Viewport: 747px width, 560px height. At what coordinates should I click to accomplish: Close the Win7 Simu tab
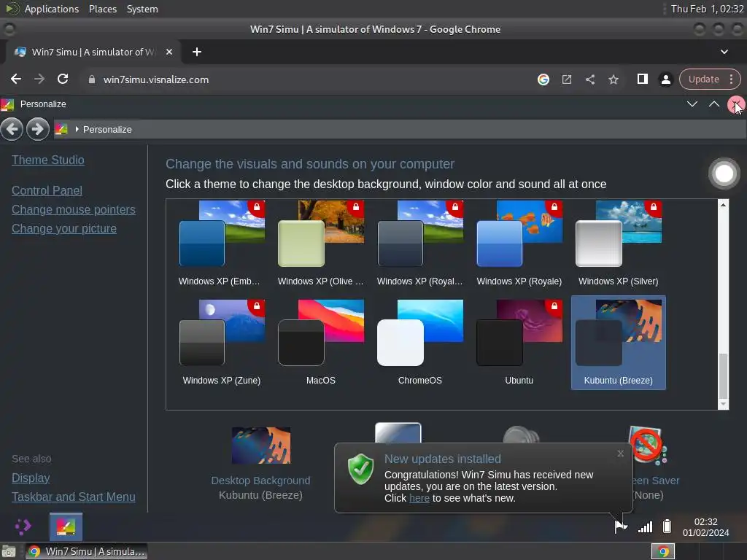coord(169,52)
